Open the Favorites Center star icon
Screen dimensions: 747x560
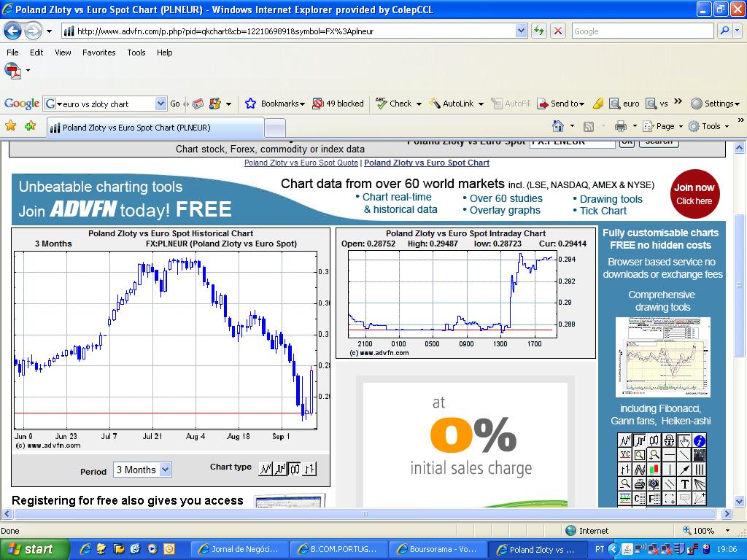[10, 125]
